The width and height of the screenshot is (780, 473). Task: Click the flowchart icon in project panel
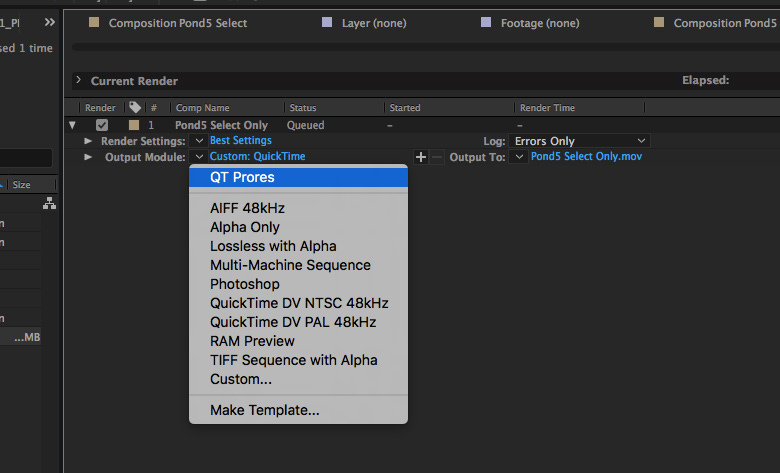tap(49, 204)
